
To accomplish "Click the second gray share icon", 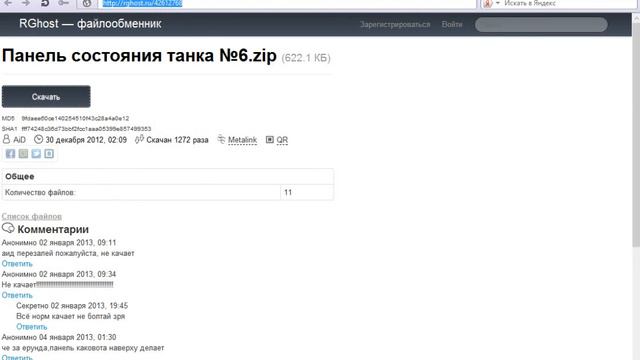I will (23, 153).
